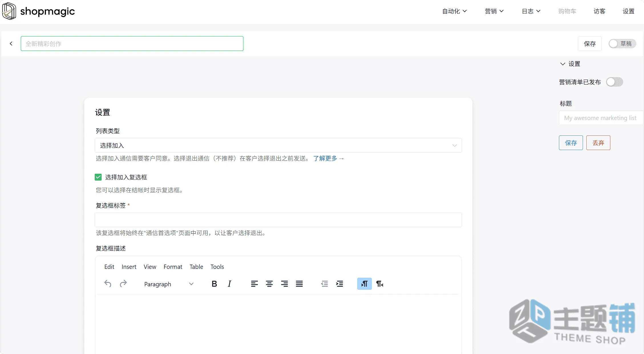Collapse the 设置 sidebar section
This screenshot has width=644, height=354.
(570, 64)
